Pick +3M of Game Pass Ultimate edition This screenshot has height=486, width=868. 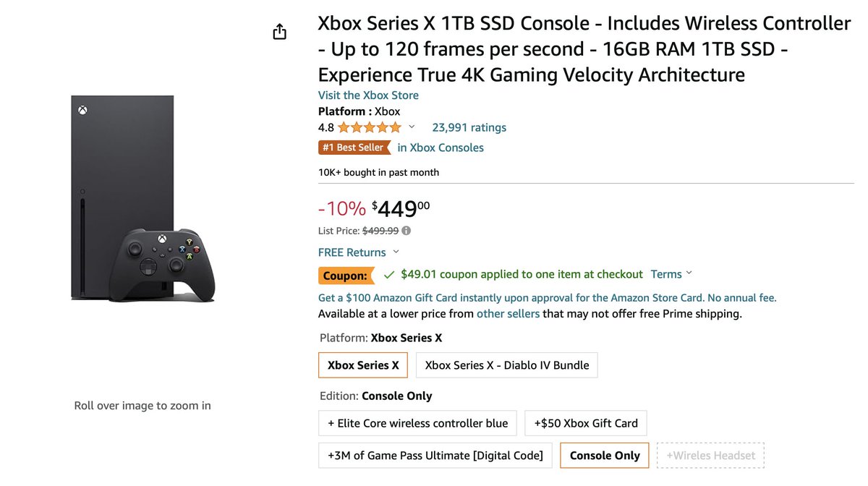click(x=435, y=456)
